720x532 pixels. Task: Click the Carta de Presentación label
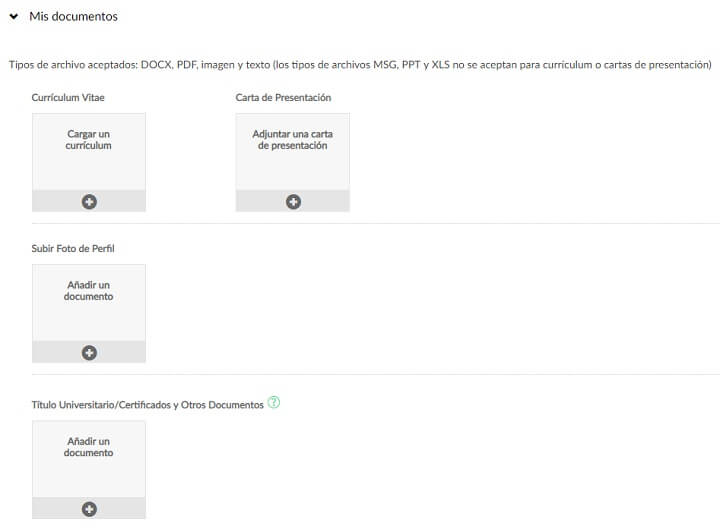[283, 98]
